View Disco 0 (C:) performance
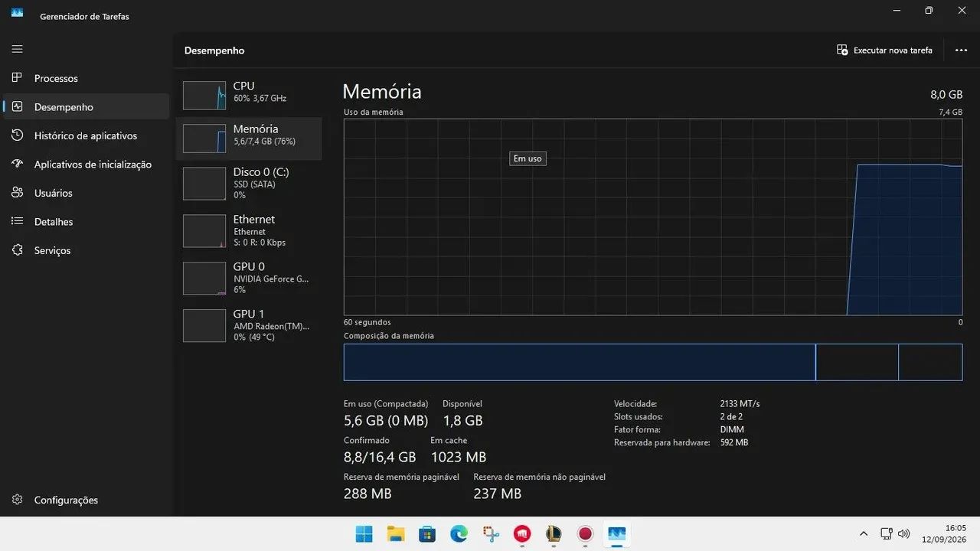980x551 pixels. [x=249, y=183]
